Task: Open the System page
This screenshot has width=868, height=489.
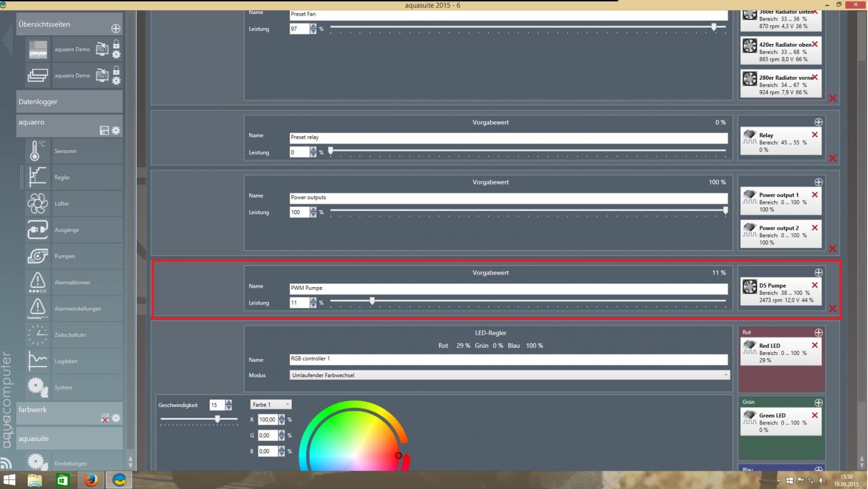Action: coord(73,388)
